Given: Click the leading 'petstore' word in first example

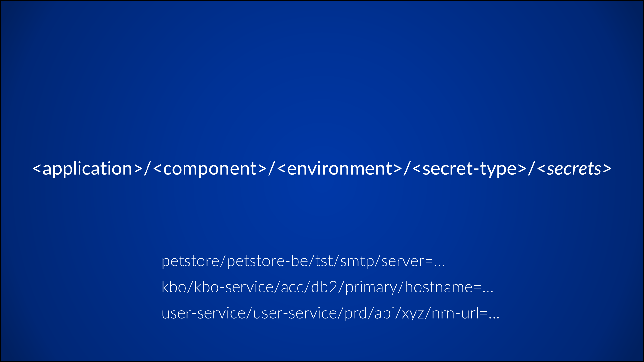Looking at the screenshot, I should click(190, 261).
